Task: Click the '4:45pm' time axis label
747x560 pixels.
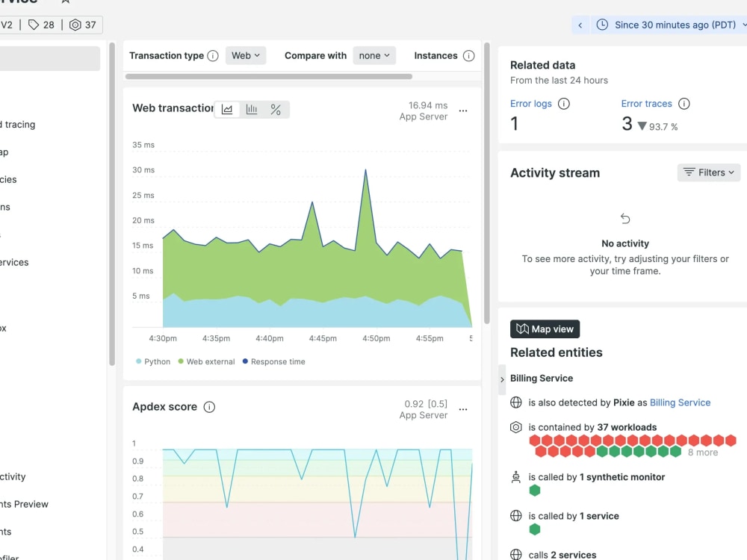Action: [323, 338]
